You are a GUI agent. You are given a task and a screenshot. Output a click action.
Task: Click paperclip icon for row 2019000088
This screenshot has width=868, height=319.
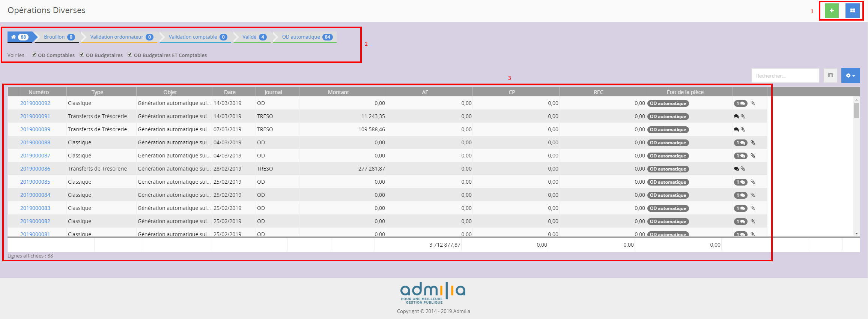pos(753,142)
